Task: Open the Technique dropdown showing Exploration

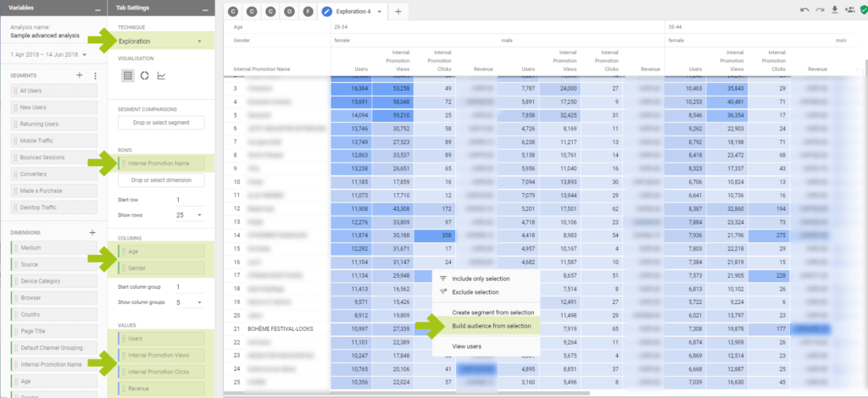Action: tap(161, 41)
